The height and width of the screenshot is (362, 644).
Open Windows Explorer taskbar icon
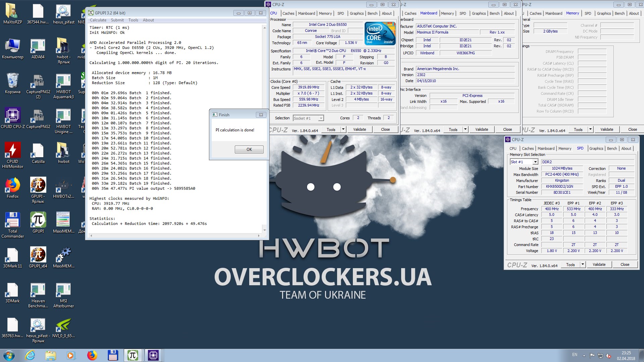51,355
